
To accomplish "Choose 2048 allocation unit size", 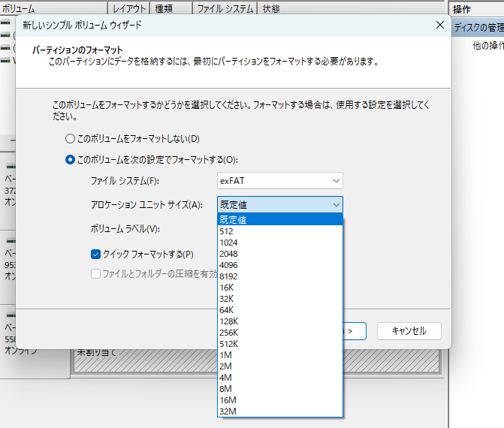I will [x=280, y=254].
